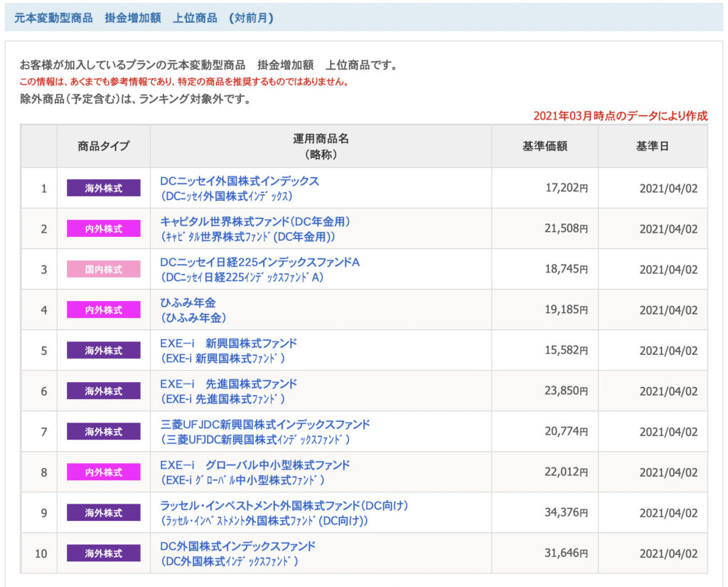
Task: Open ひふみ年金 fund link
Action: (x=188, y=302)
